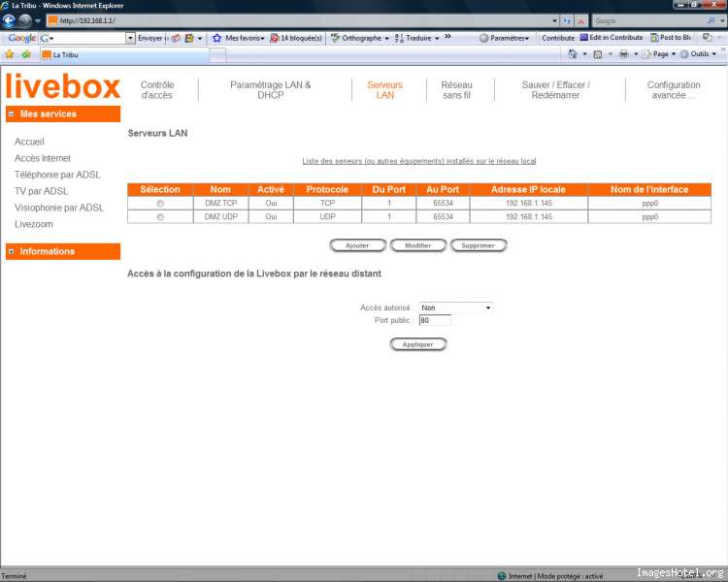The height and width of the screenshot is (582, 728).
Task: Open the Accès autorisé dropdown
Action: (x=455, y=307)
